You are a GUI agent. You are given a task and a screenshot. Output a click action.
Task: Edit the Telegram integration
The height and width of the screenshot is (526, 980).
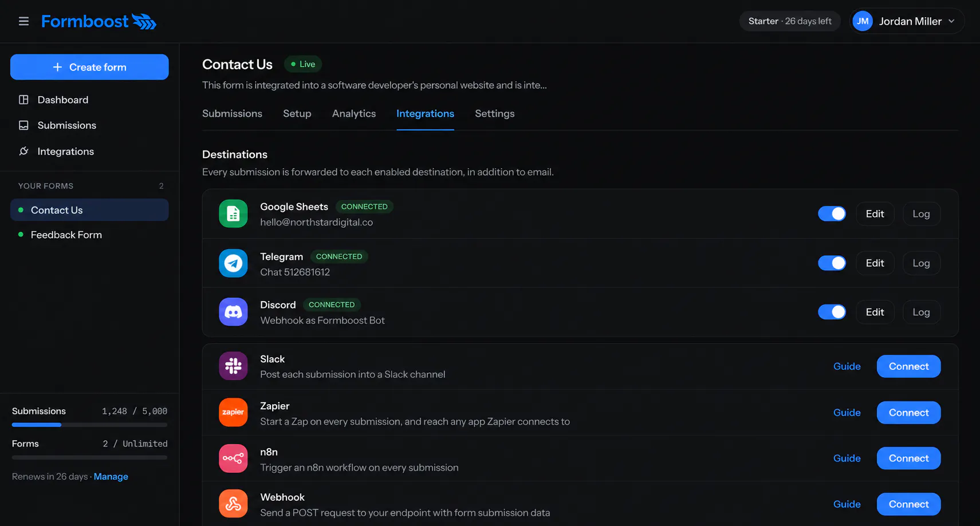[875, 263]
